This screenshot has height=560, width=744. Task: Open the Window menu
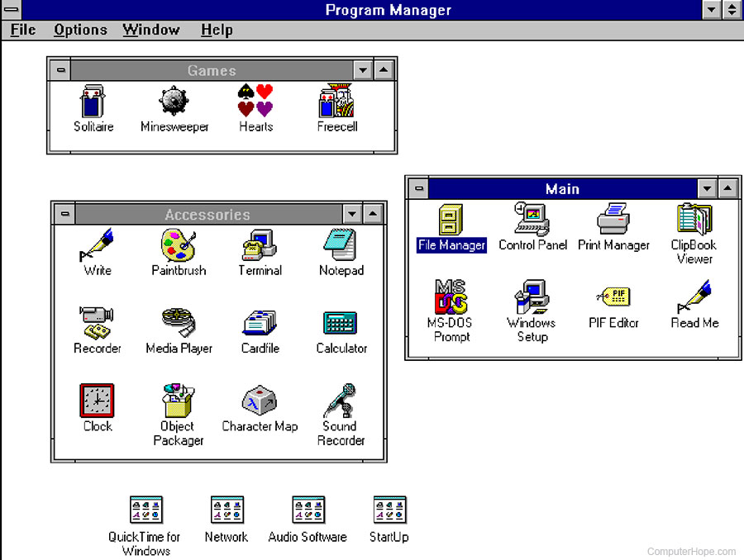click(151, 30)
